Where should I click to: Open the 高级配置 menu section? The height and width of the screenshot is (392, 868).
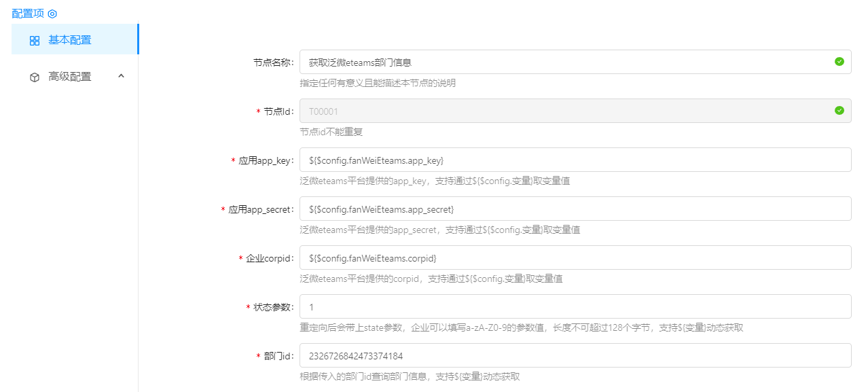tap(69, 77)
